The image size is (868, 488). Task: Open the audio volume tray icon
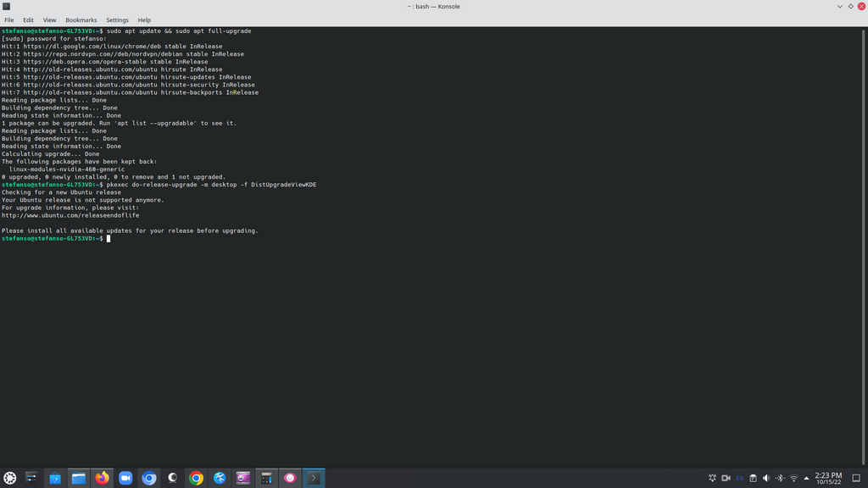[x=766, y=478]
